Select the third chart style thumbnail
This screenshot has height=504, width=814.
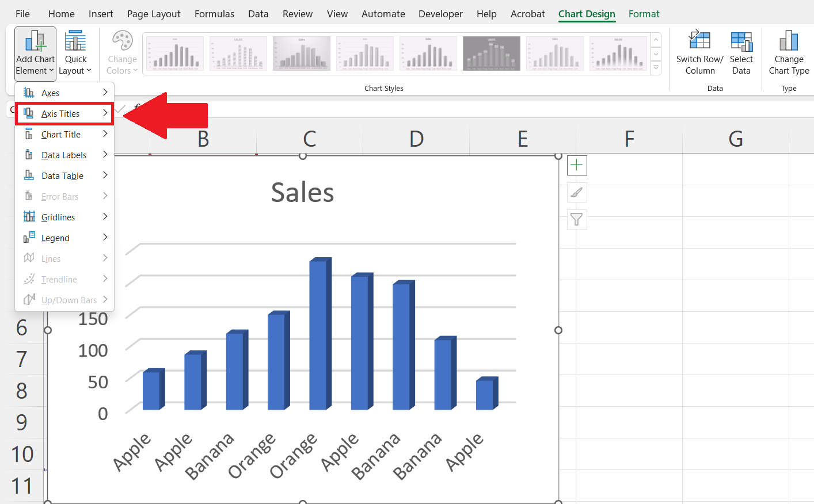click(302, 54)
